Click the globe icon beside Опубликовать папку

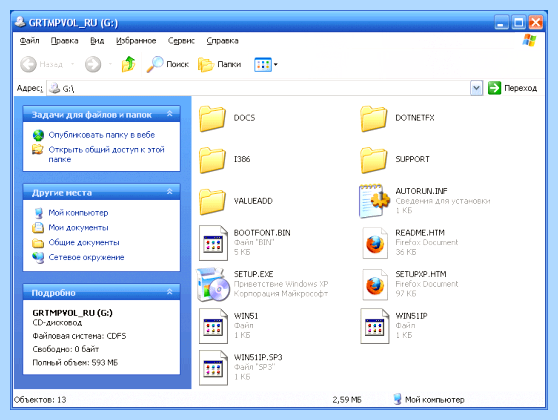pyautogui.click(x=38, y=135)
